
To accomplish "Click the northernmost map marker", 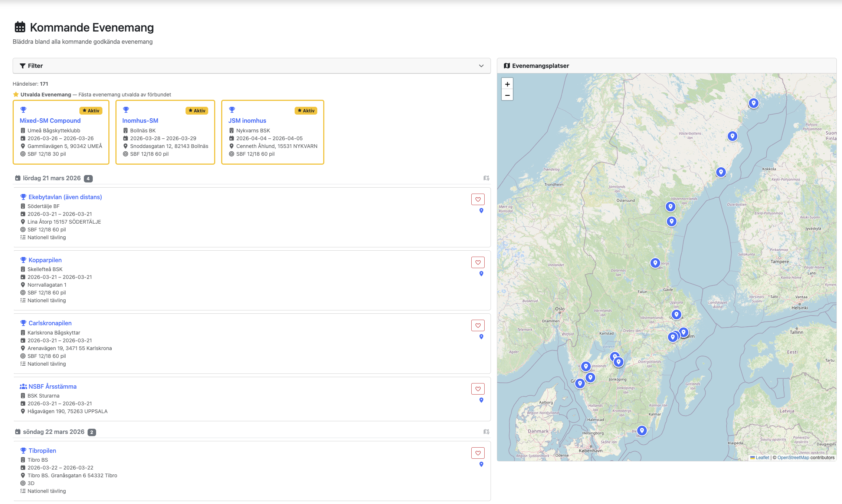I will coord(753,103).
